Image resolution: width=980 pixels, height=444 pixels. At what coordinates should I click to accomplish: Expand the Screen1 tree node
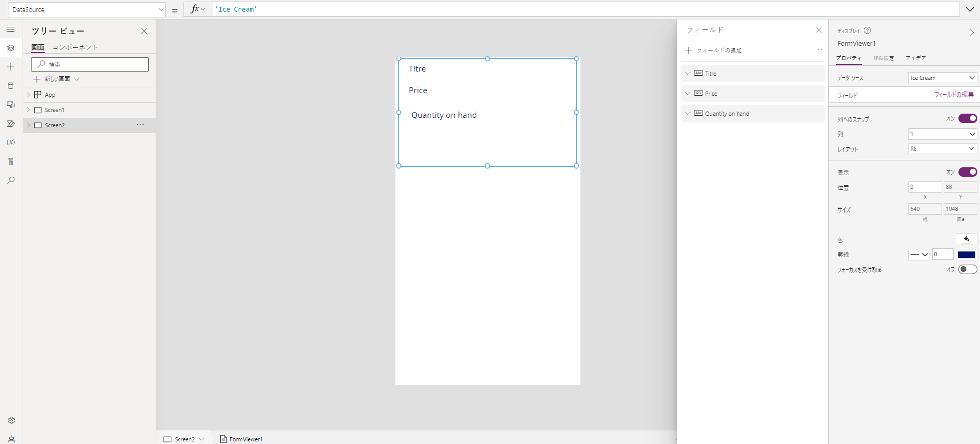28,110
